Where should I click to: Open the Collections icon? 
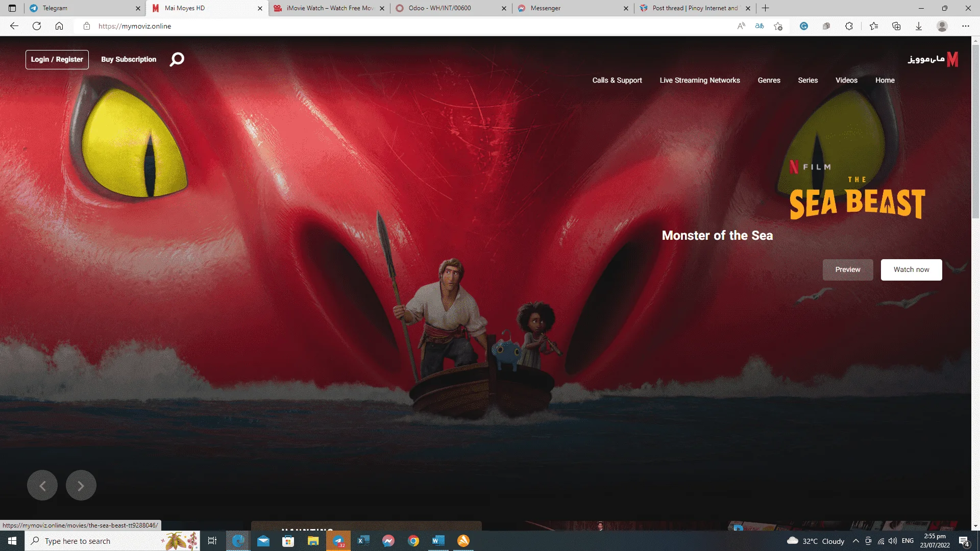coord(896,26)
